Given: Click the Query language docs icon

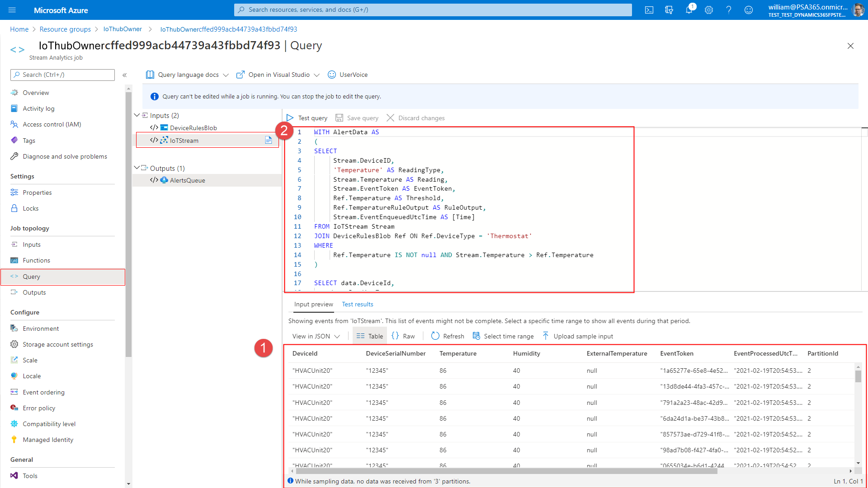Looking at the screenshot, I should coord(150,74).
